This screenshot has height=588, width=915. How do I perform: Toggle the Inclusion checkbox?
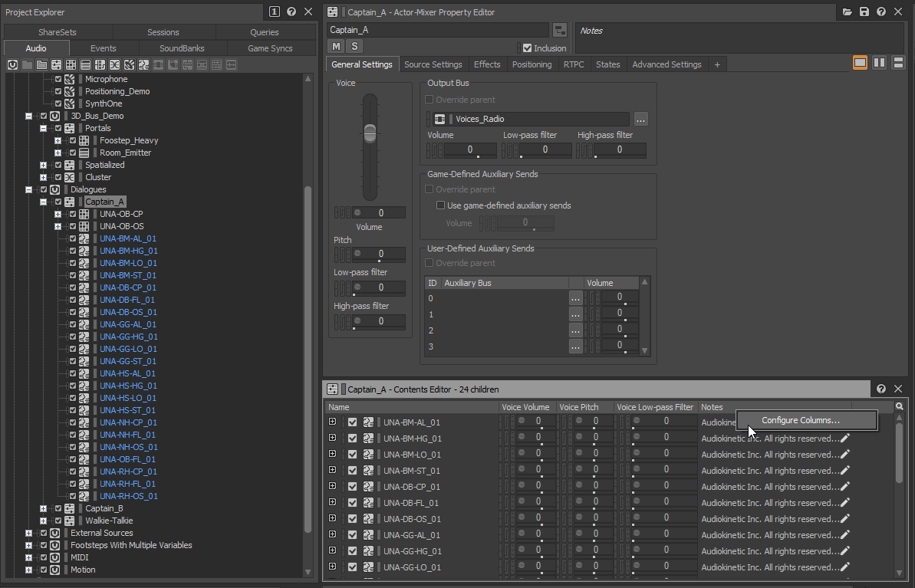[527, 48]
